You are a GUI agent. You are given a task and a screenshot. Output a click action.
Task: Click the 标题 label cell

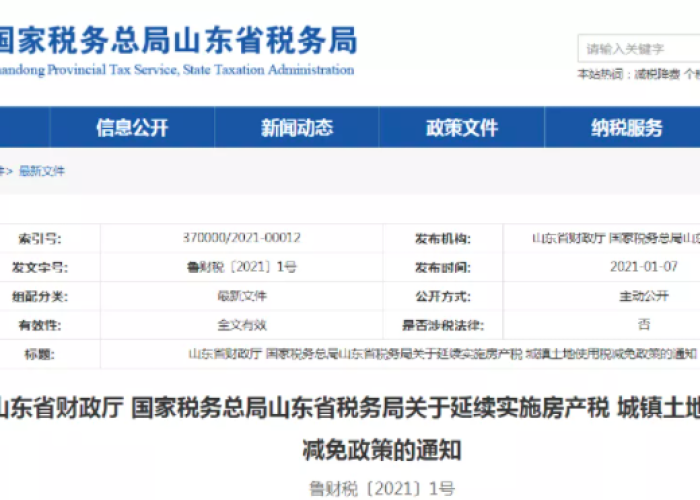40,354
